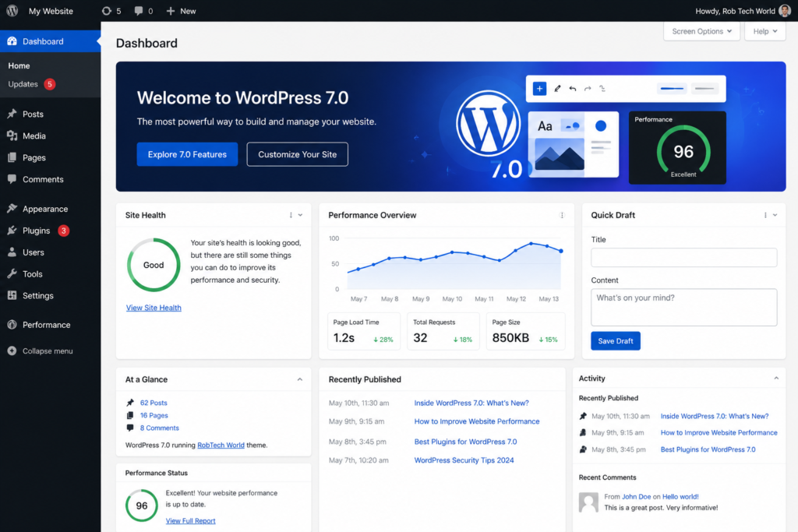798x532 pixels.
Task: Click the Page Load Time 1.2s card
Action: (363, 331)
